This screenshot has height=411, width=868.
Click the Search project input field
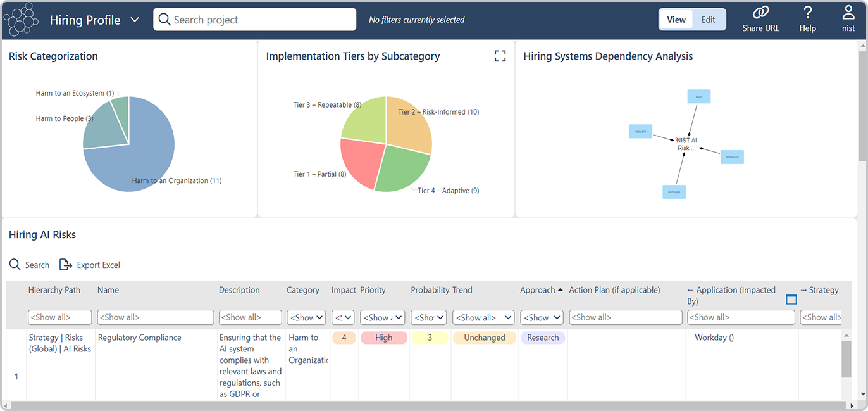tap(254, 20)
